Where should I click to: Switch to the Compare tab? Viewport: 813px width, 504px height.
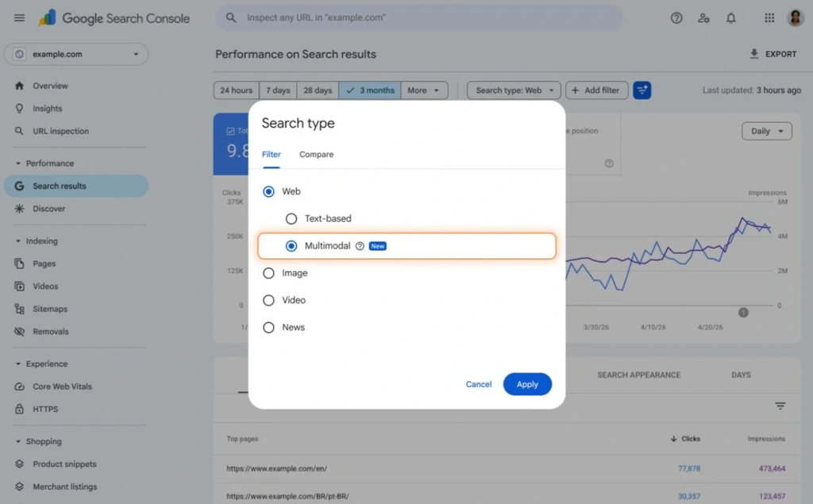[316, 155]
